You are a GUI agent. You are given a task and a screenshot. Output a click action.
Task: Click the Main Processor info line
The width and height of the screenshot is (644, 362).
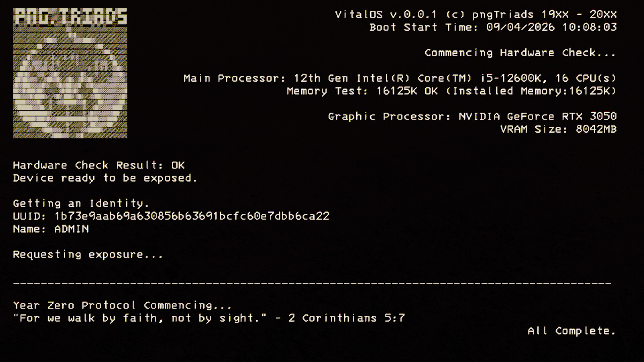coord(400,78)
